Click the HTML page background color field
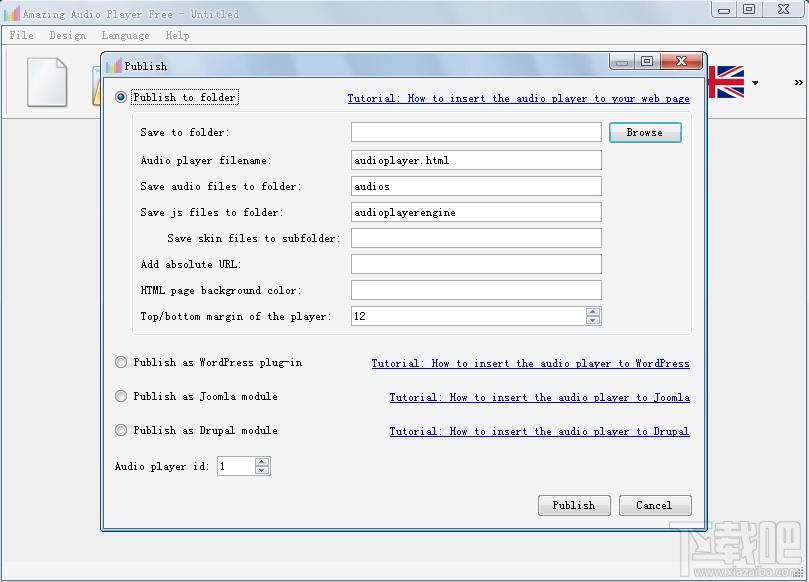Viewport: 809px width, 582px height. click(476, 290)
